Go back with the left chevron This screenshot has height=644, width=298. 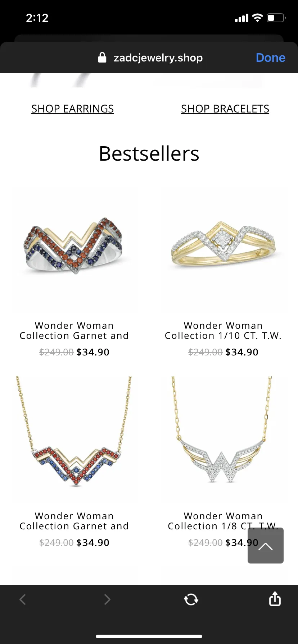[x=23, y=599]
